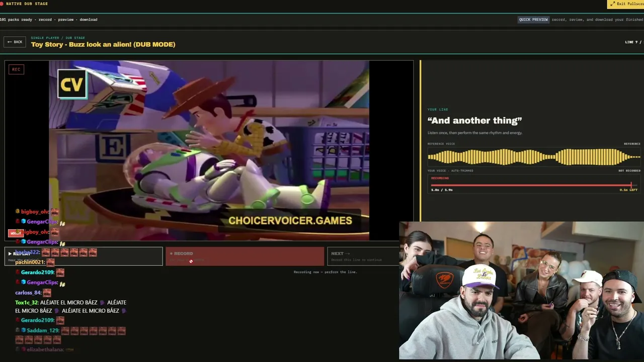Click the "1.8s / 1.9s" elapsed time
644x362 pixels.
pos(442,190)
